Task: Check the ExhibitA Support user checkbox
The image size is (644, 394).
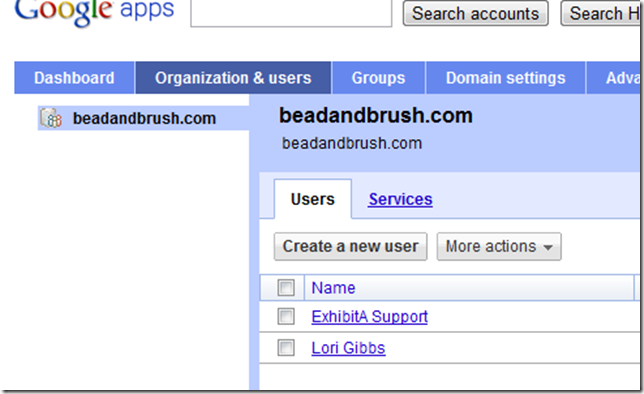Action: tap(286, 316)
